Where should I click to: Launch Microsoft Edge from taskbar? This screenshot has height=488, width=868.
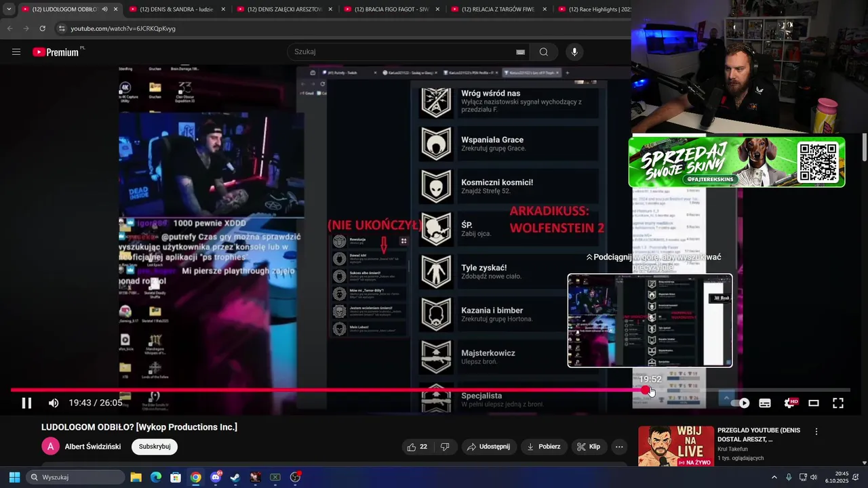pos(156,477)
